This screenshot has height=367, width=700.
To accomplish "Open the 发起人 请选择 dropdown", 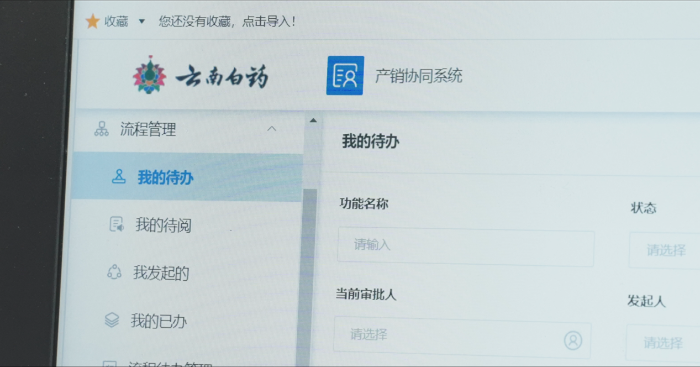I will click(x=663, y=343).
